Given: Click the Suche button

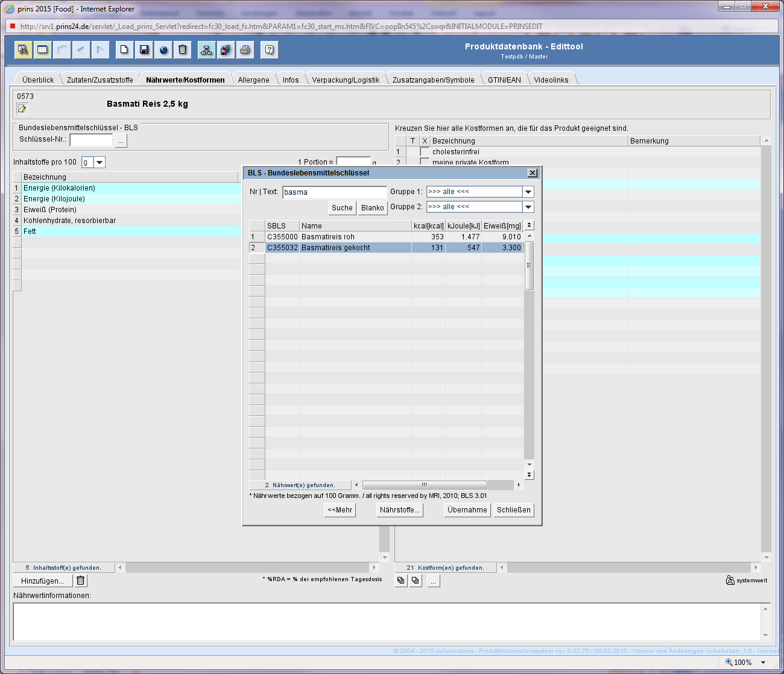Looking at the screenshot, I should click(342, 208).
